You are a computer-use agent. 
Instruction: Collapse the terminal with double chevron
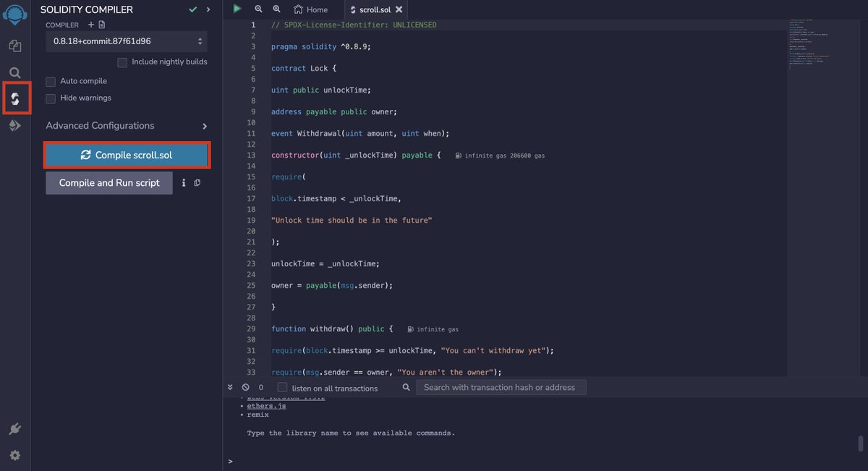click(x=229, y=386)
